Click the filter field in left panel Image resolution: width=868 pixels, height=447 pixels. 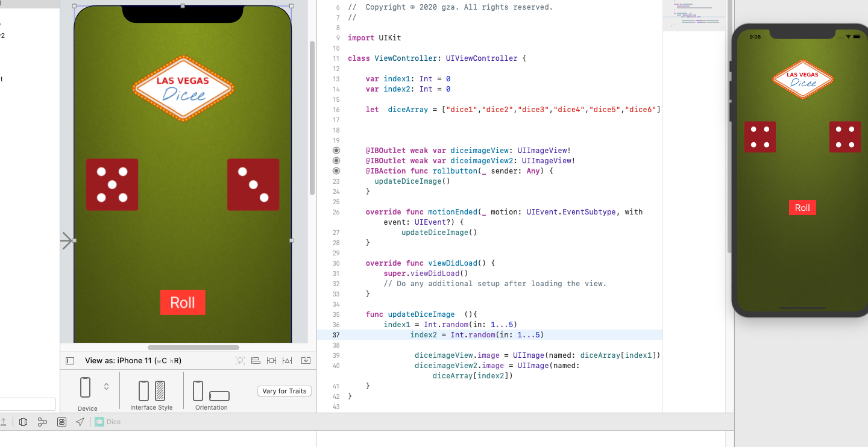(x=28, y=404)
